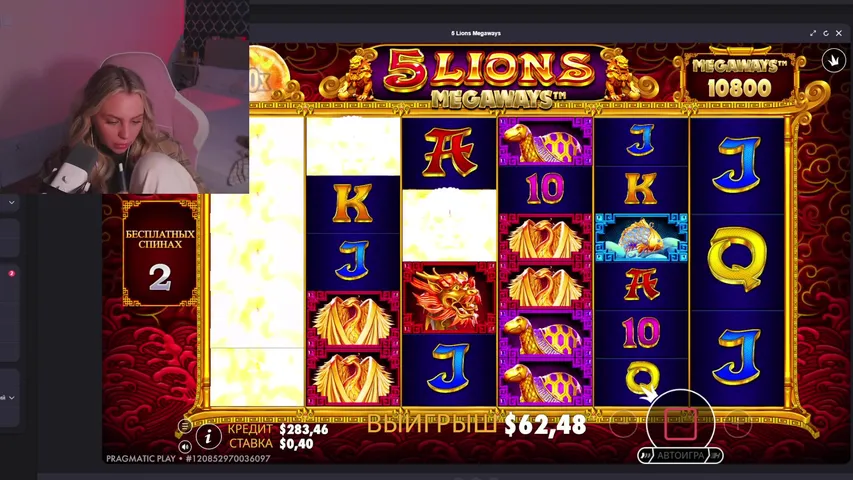Click the blue koi fish symbol

(641, 238)
